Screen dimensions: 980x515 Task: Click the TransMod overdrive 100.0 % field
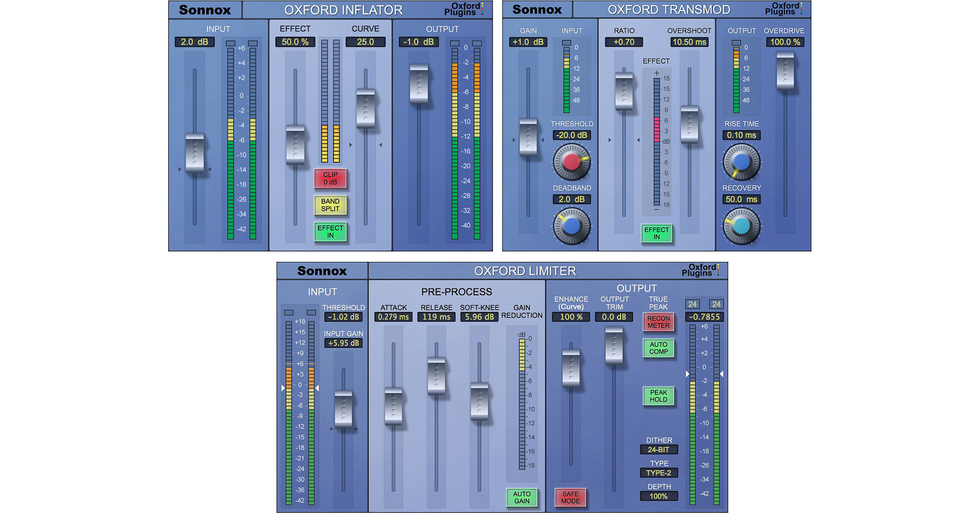pyautogui.click(x=785, y=42)
